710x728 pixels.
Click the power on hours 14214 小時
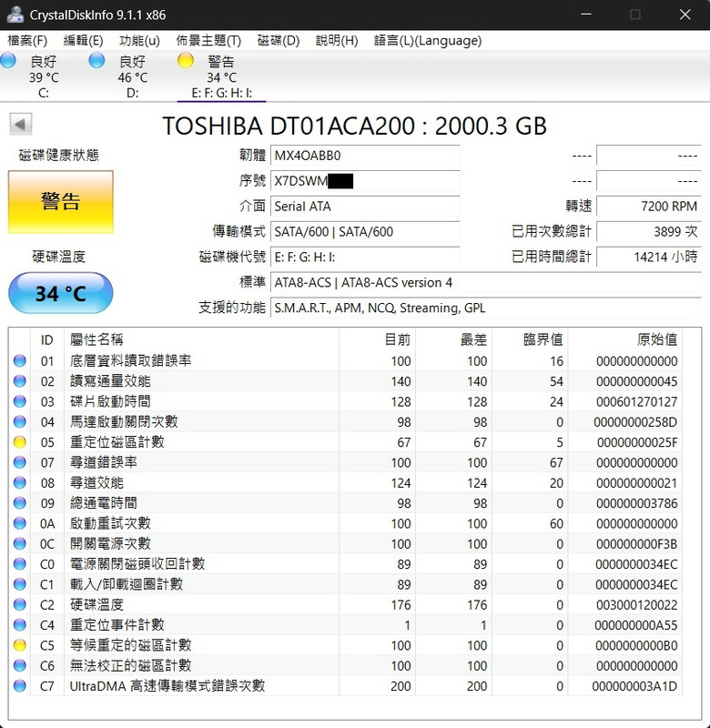coord(649,257)
